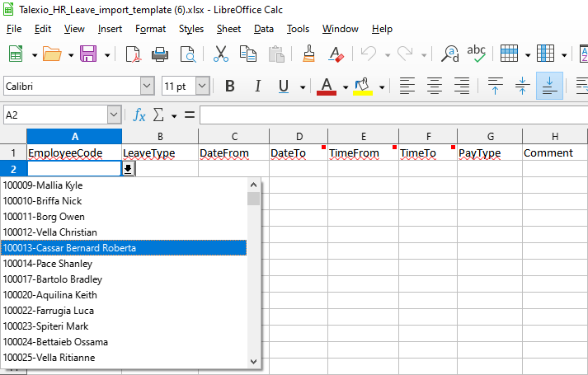Open the File menu
This screenshot has width=588, height=375.
click(14, 29)
